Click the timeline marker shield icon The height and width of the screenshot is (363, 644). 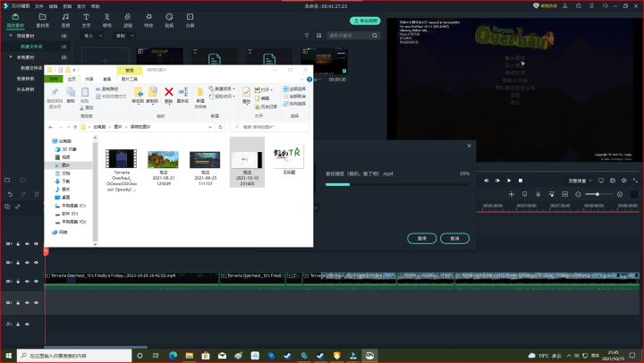coord(524,194)
